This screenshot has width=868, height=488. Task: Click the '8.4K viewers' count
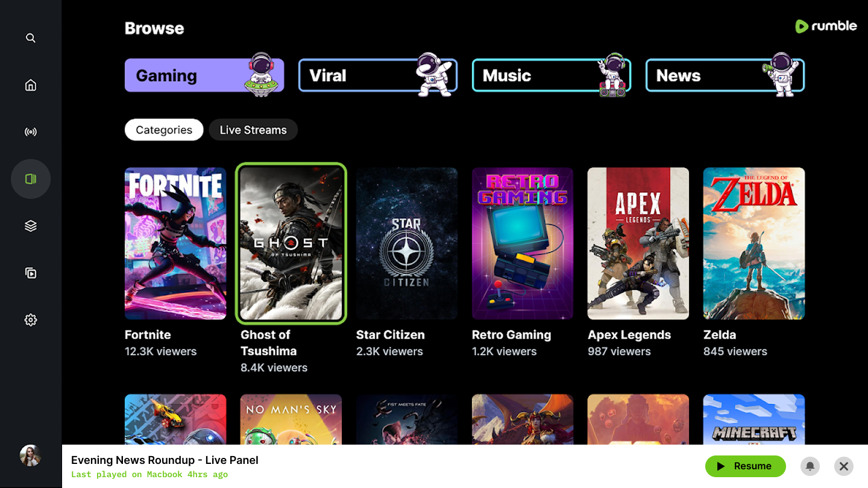coord(274,368)
